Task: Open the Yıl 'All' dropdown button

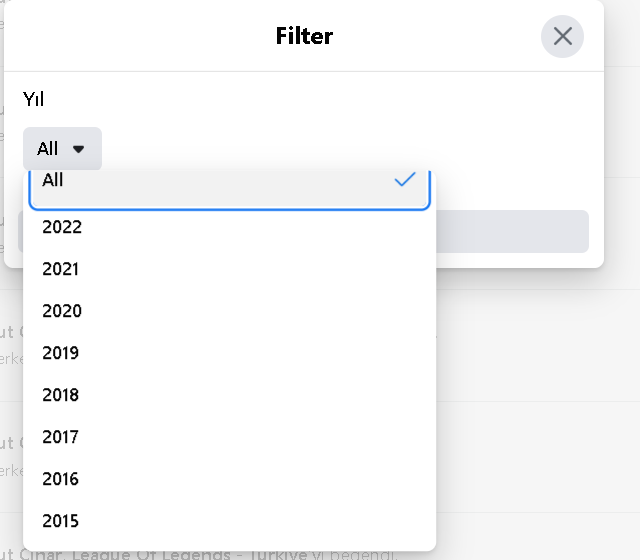Action: (62, 149)
